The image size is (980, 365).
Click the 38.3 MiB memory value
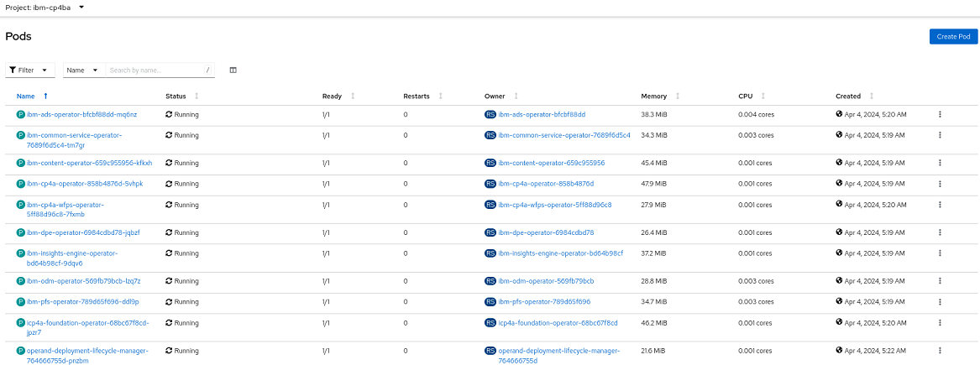(653, 115)
